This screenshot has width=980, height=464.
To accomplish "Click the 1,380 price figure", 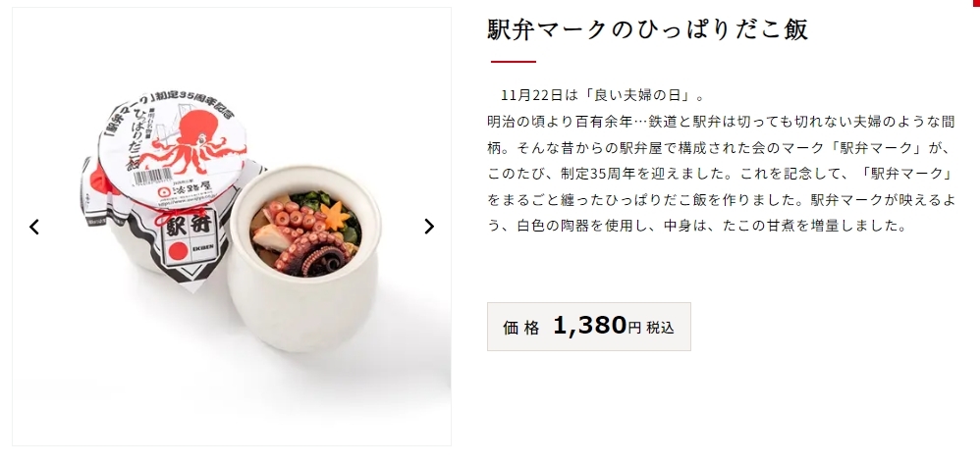I will point(589,326).
